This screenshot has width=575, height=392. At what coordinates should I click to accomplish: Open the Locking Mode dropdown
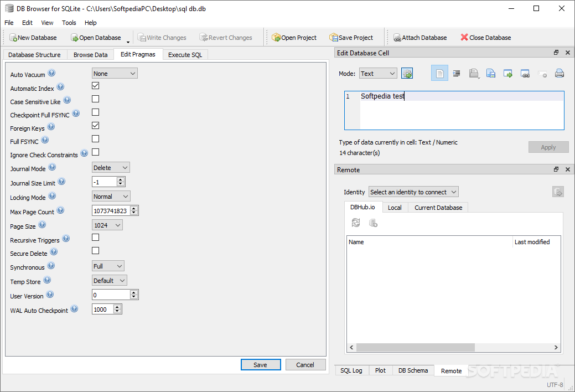[x=111, y=197]
